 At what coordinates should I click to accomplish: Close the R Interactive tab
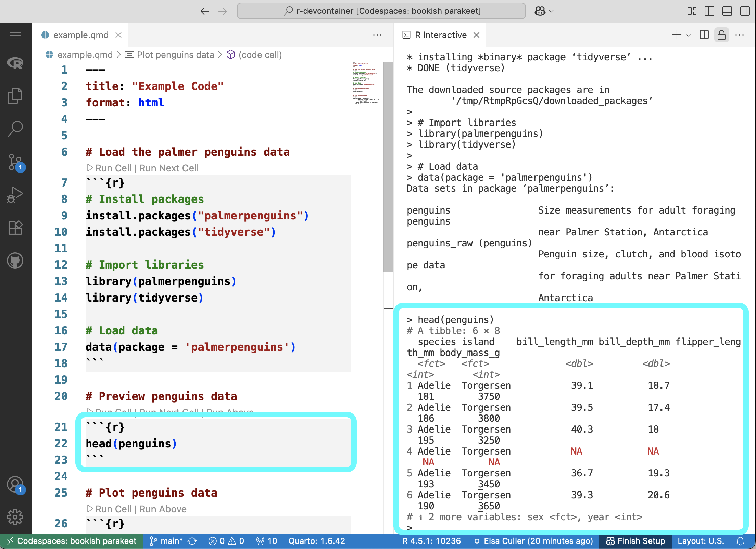tap(476, 35)
